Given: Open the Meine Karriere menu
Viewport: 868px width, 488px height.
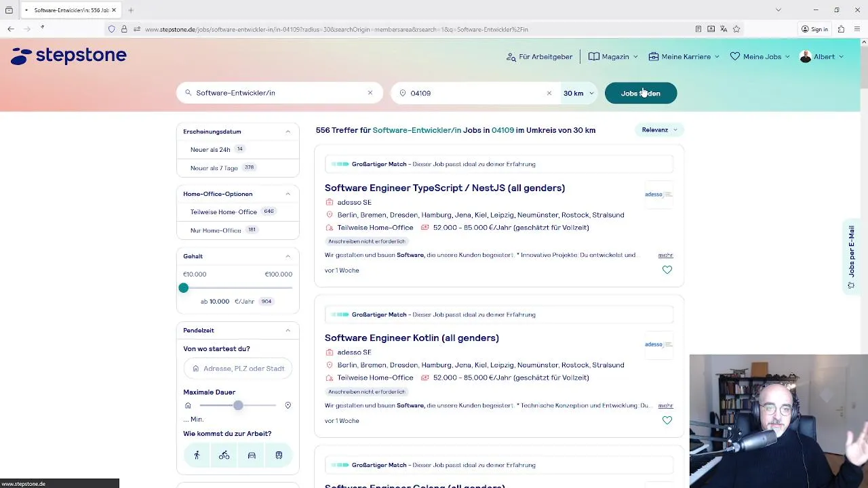Looking at the screenshot, I should point(684,57).
